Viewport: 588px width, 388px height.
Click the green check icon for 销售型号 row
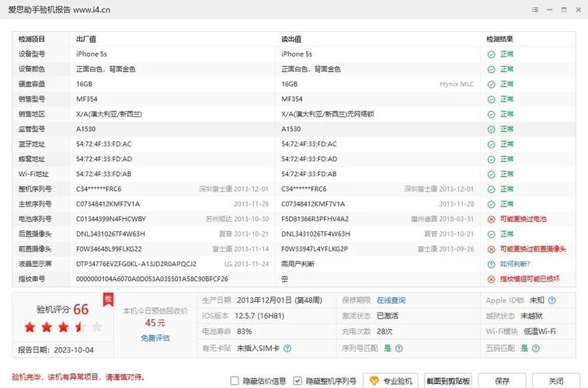click(491, 99)
